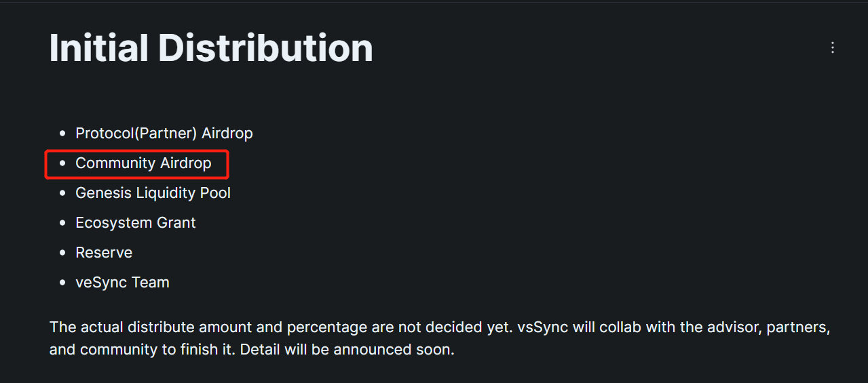Choose the "Genesis Liquidity Pool" list item
Viewport: 868px width, 383px height.
coord(153,193)
